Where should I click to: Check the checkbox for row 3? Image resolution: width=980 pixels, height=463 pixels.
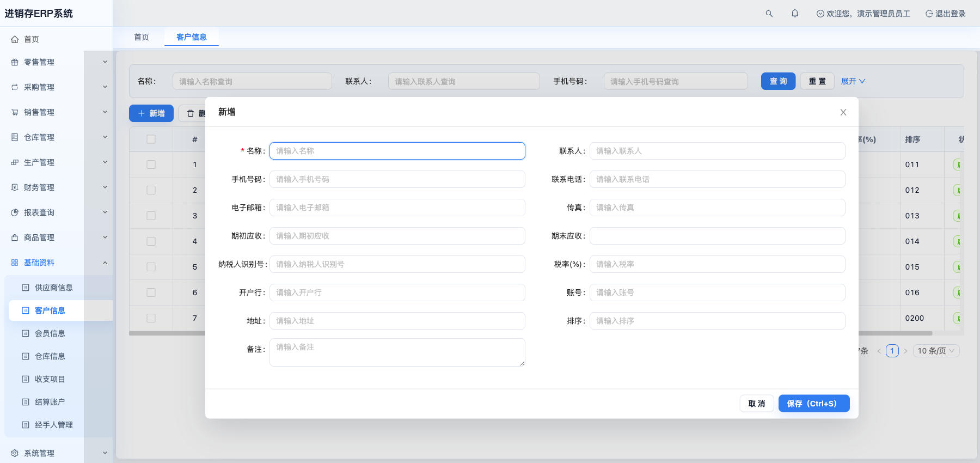pos(151,216)
